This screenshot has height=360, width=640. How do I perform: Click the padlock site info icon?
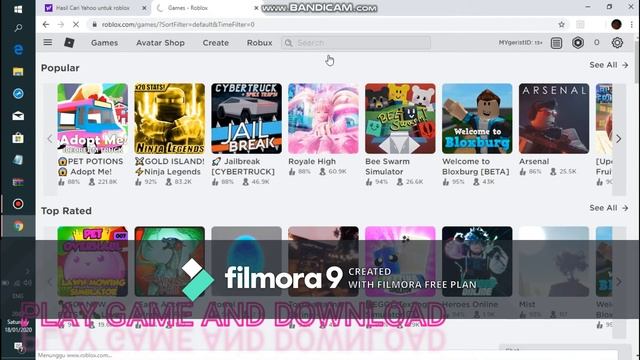(x=94, y=24)
